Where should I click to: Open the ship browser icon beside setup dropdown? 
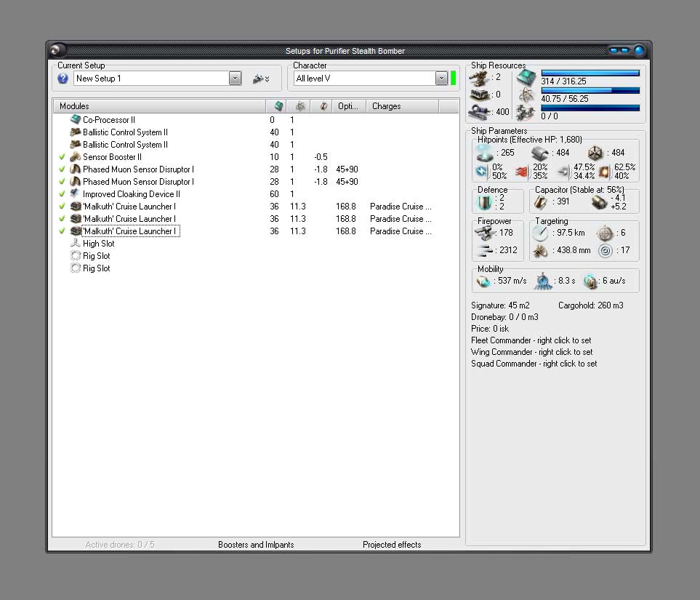click(261, 79)
